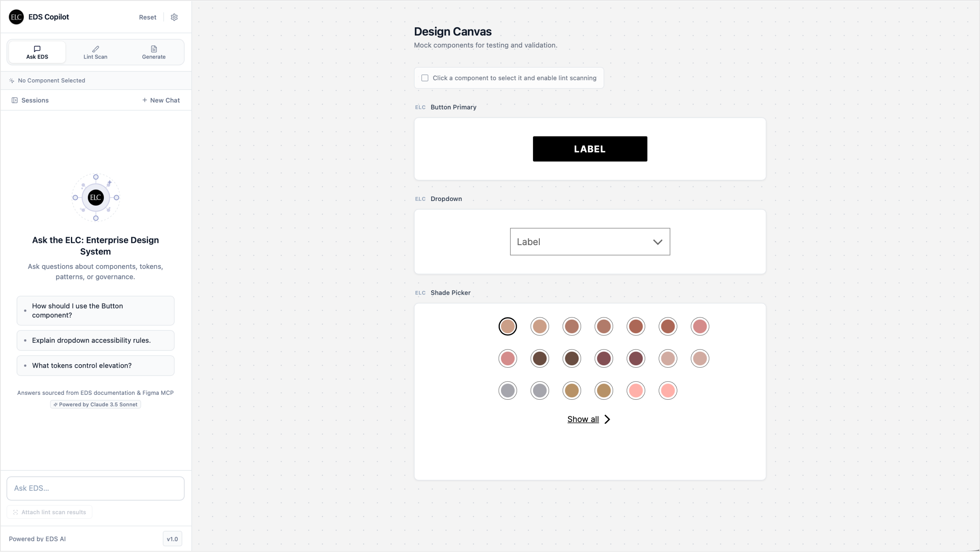Click the ELC logo in header
980x552 pixels.
16,17
